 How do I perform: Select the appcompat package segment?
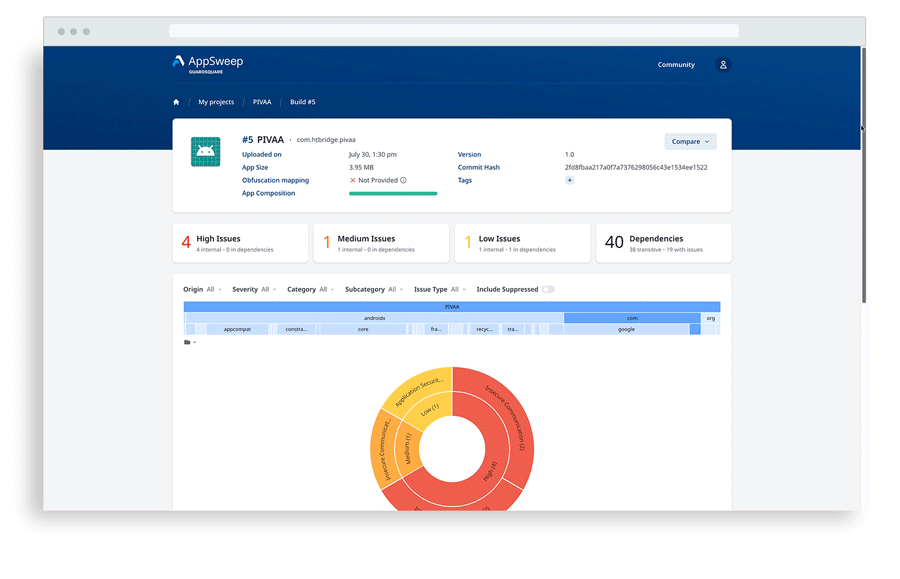pos(237,329)
